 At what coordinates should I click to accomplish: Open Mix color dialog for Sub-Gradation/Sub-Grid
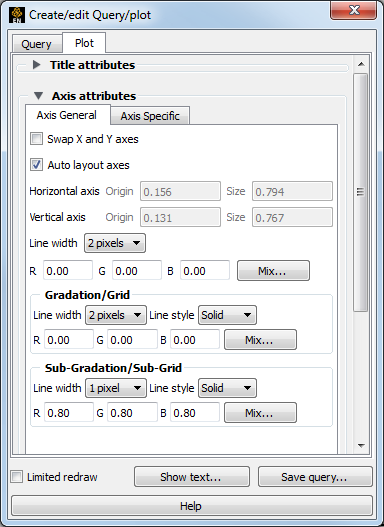click(260, 412)
